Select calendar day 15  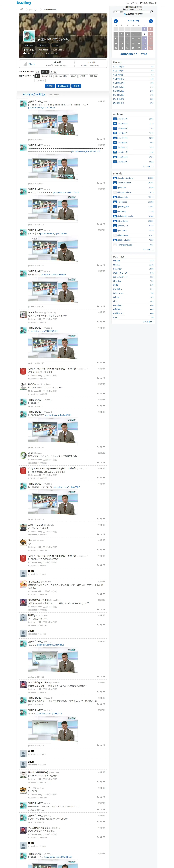click(145, 39)
